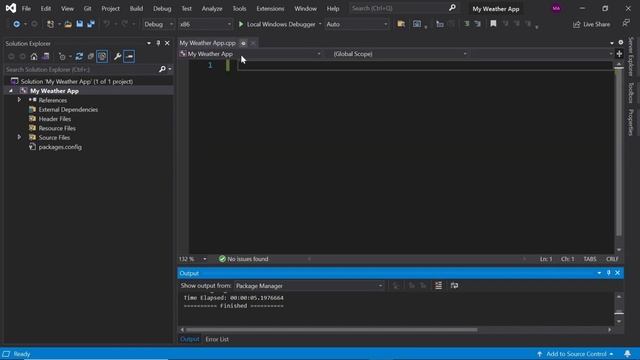Click the search magnifier in Solution Explorer
The width and height of the screenshot is (640, 360).
(162, 69)
